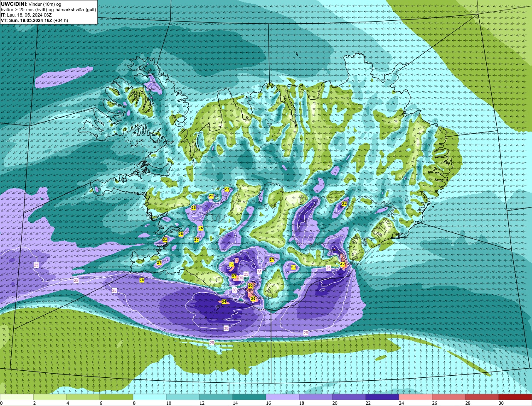Pick the 12–14 m/s legend swatch
Screen dimensions: 532x406
coord(216,397)
